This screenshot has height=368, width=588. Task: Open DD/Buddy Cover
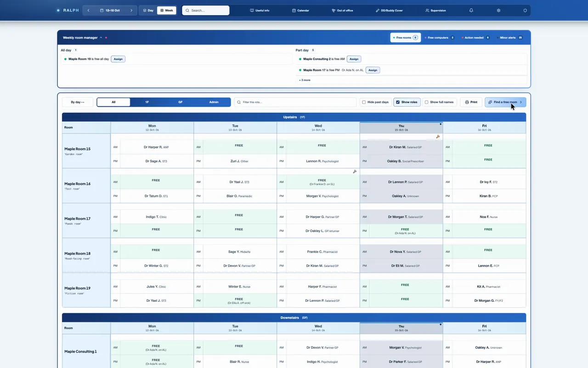click(389, 10)
